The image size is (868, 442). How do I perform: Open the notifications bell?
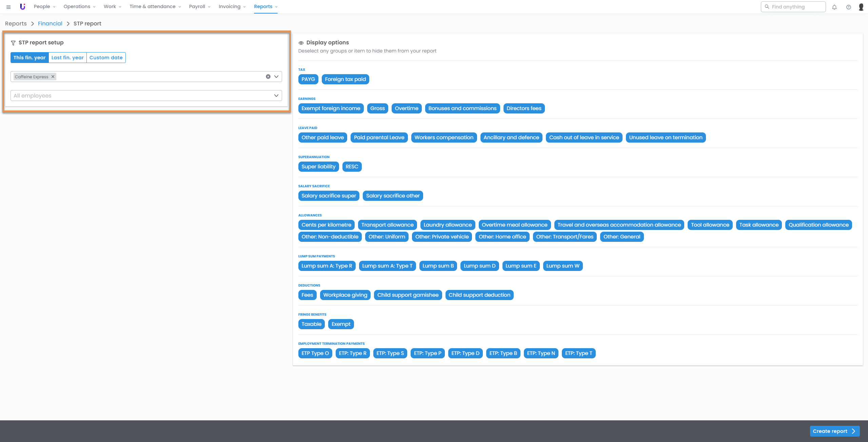(x=834, y=7)
